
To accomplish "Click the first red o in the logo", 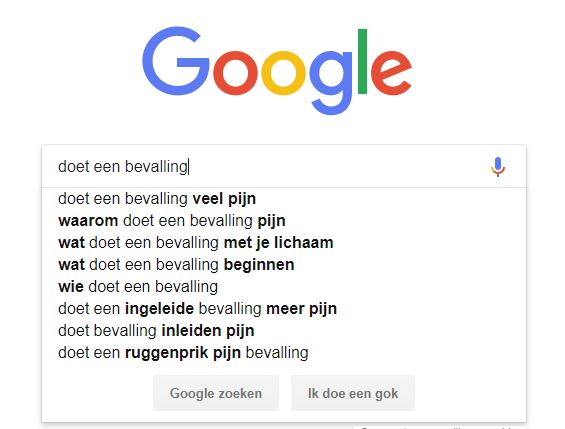I will coord(236,73).
